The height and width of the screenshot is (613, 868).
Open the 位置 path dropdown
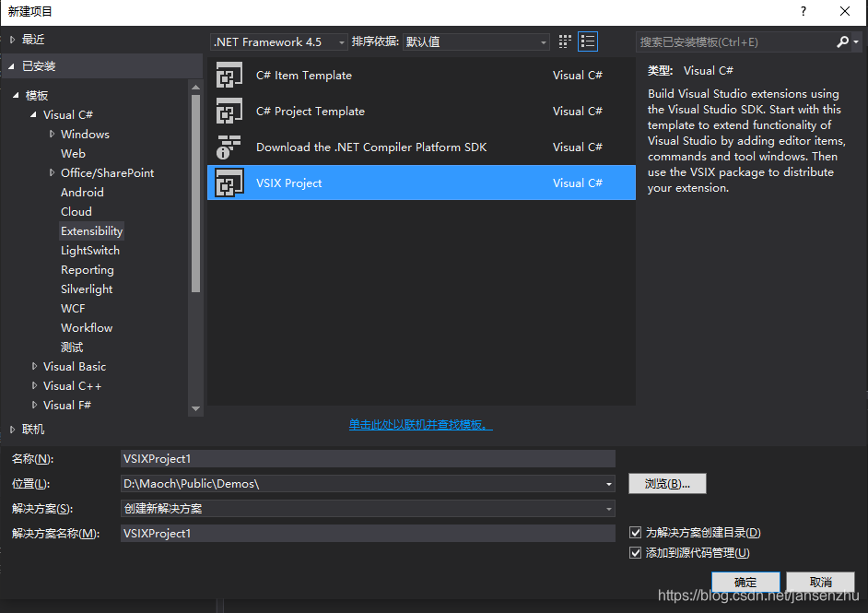[x=609, y=484]
